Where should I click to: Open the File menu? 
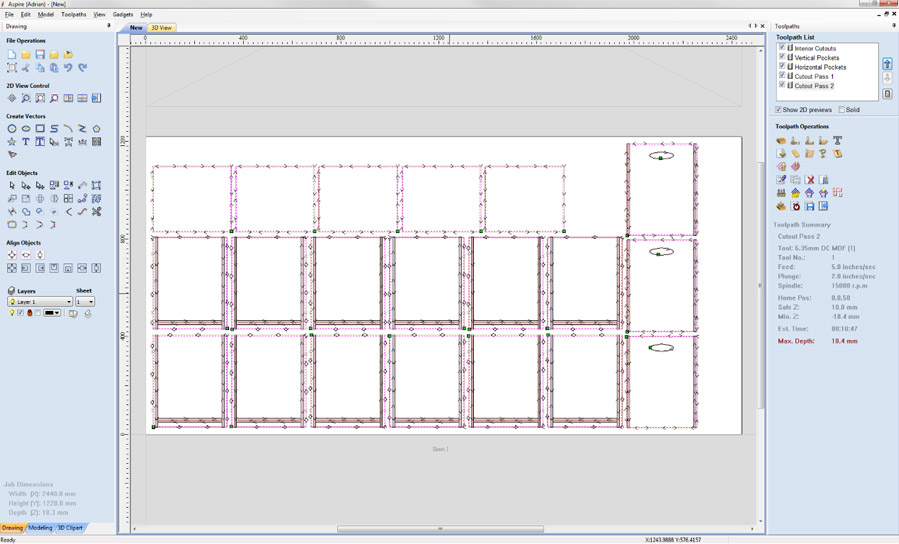click(x=9, y=14)
